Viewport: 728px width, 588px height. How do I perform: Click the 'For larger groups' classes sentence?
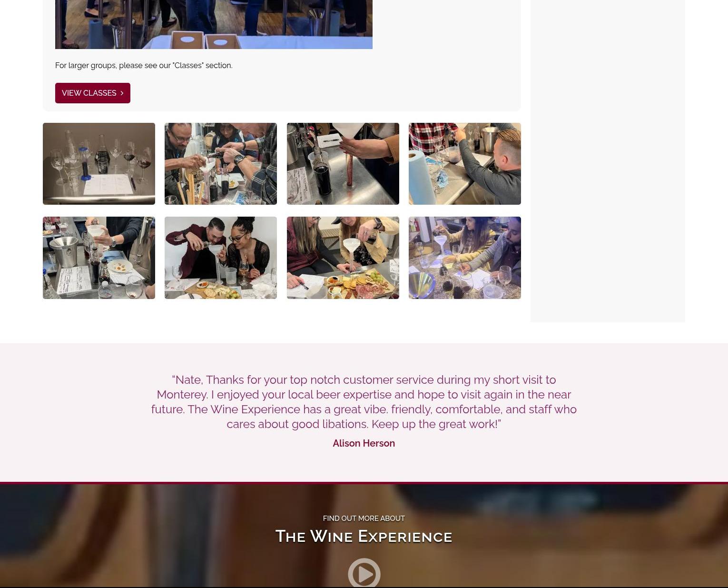(144, 65)
